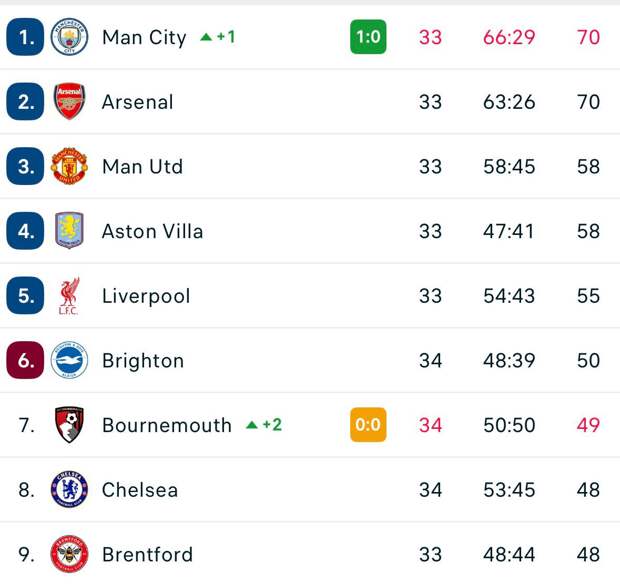Click the Chelsea club crest
The image size is (620, 584).
coord(69,490)
